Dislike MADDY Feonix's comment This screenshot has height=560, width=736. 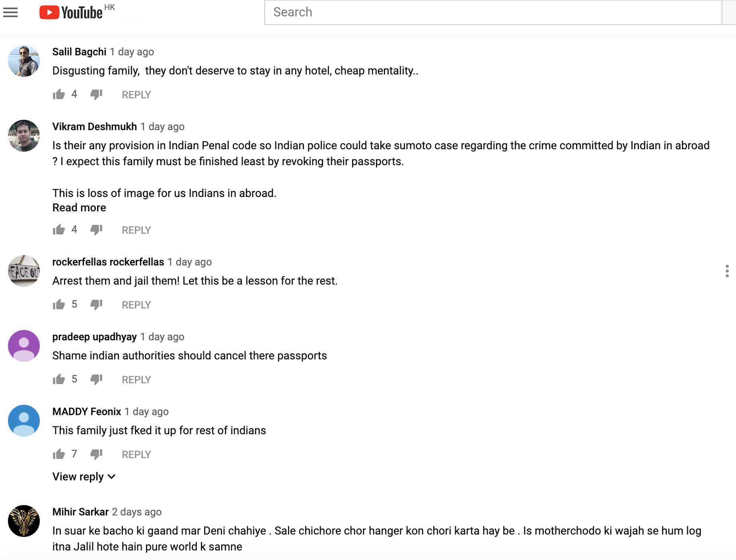[x=96, y=454]
